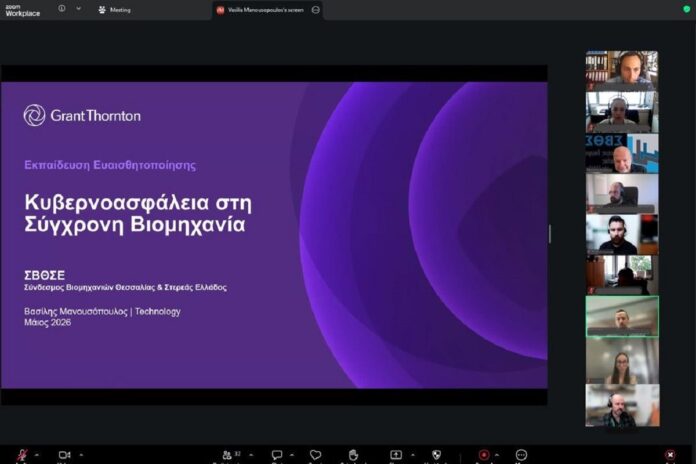
Task: Click Βασίλης Μανουσόπουλος | Technology text
Action: tap(102, 312)
